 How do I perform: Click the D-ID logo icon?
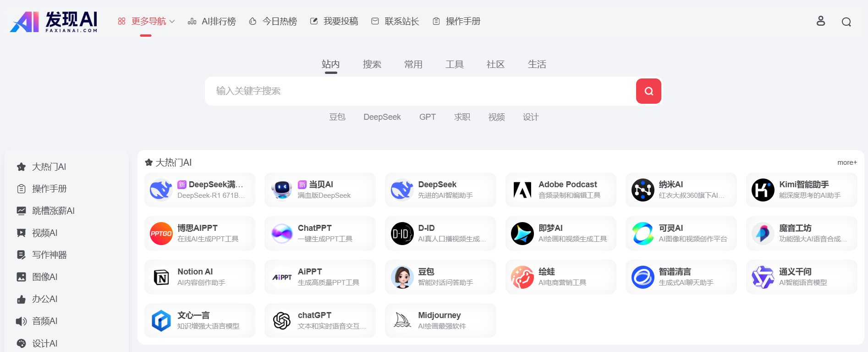402,233
